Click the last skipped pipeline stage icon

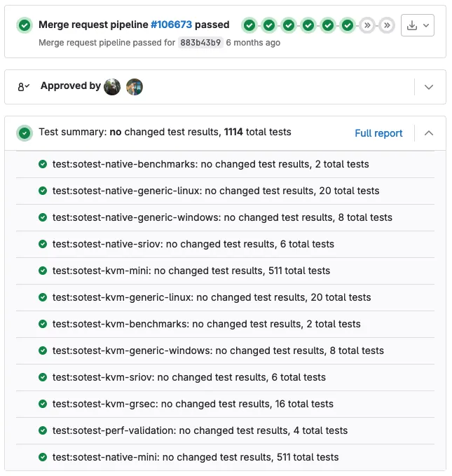387,25
